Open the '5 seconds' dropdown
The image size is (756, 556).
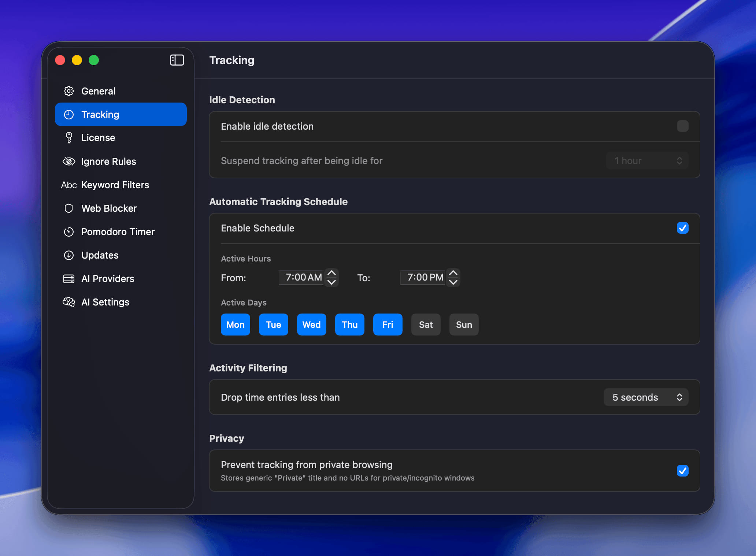[646, 397]
